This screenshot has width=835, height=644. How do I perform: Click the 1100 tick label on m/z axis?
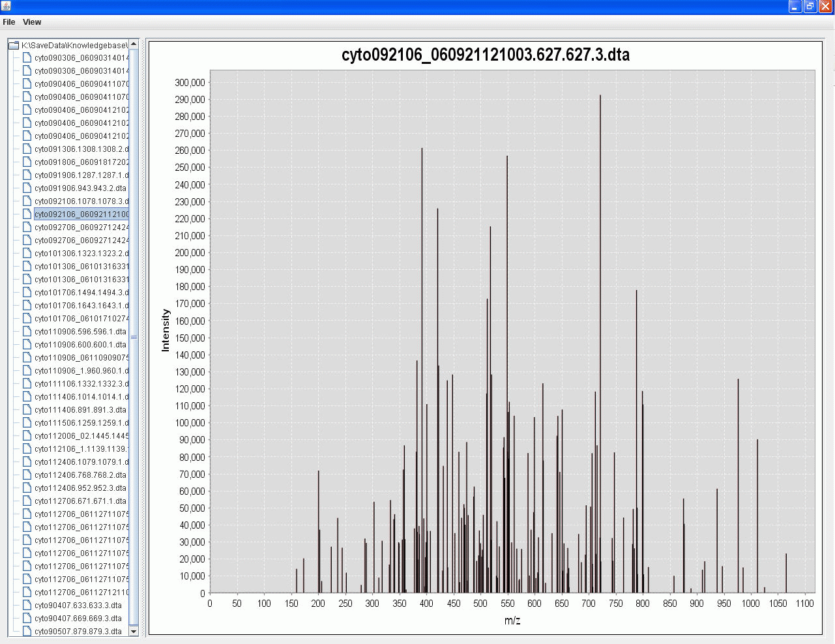(x=805, y=604)
